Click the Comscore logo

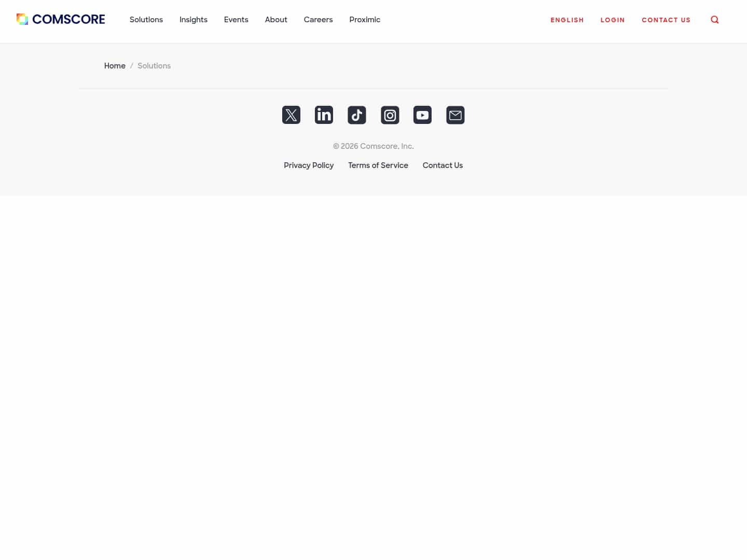point(61,19)
